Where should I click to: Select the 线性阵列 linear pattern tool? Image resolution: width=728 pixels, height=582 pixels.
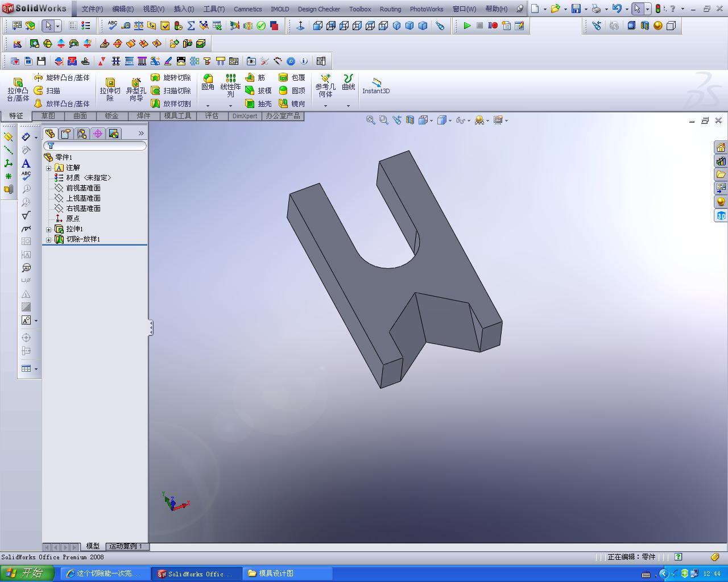[230, 85]
